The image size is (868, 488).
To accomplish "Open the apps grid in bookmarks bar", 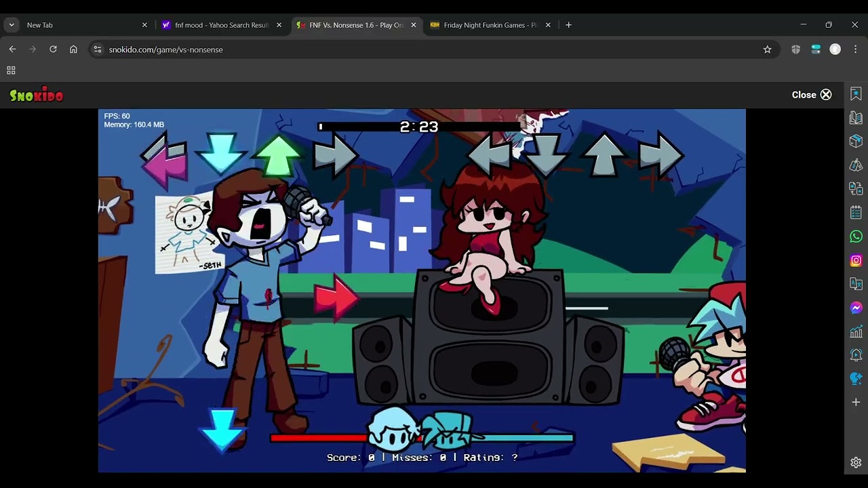I will pos(11,70).
